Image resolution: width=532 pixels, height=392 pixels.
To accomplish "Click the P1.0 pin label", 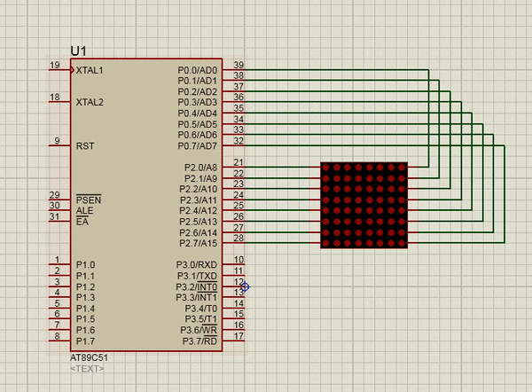I will click(85, 264).
